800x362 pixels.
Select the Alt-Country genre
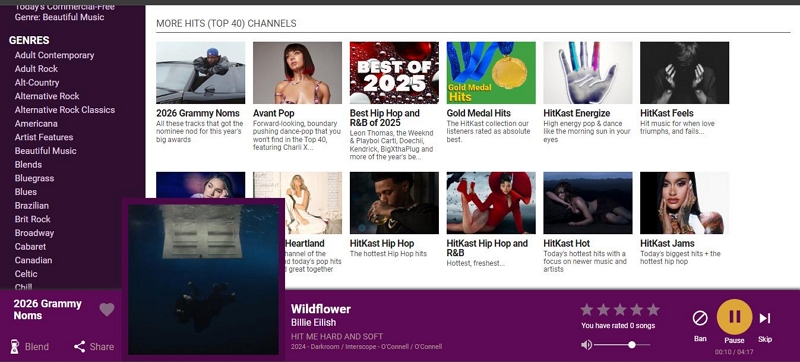click(37, 83)
